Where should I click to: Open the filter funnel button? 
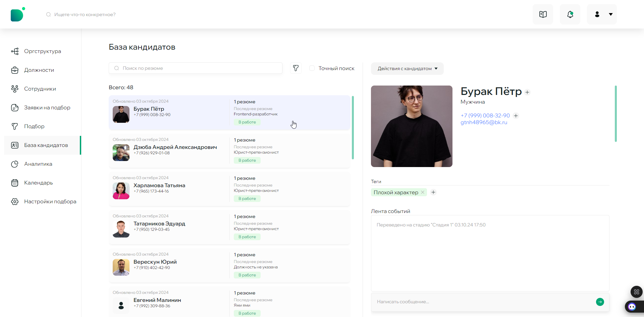296,68
